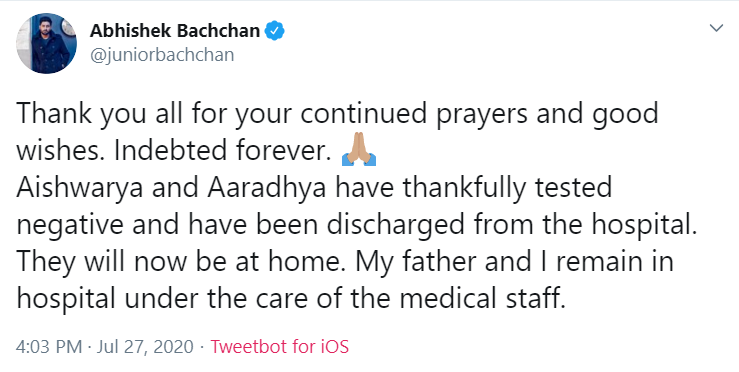Click the Jul 27, 2020 date
Viewport: 739px width, 372px height.
click(145, 347)
